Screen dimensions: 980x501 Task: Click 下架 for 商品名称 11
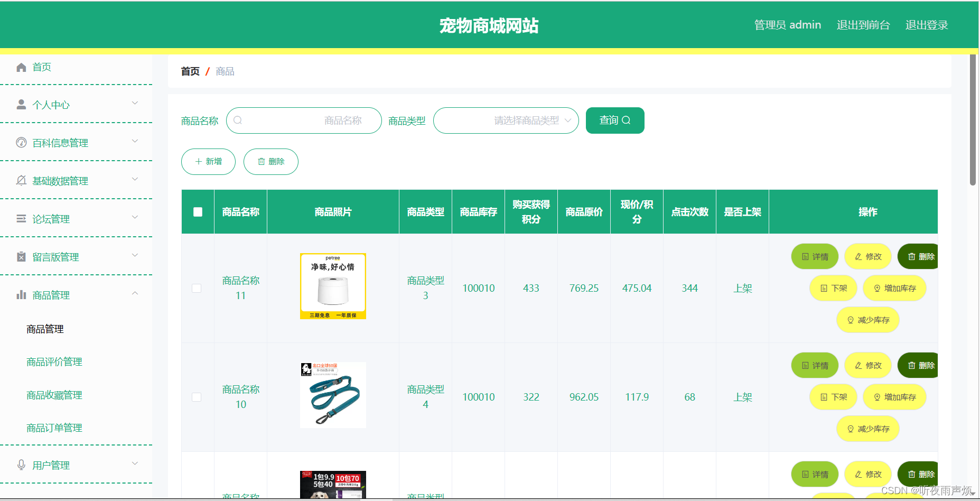pyautogui.click(x=833, y=288)
